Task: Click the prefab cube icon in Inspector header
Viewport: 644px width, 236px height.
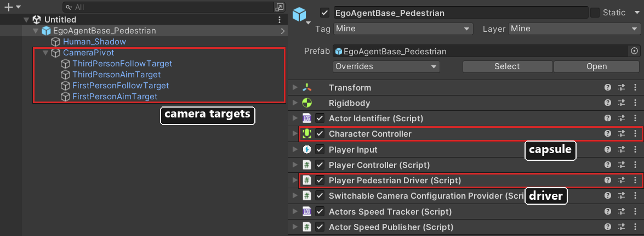Action: (x=299, y=14)
